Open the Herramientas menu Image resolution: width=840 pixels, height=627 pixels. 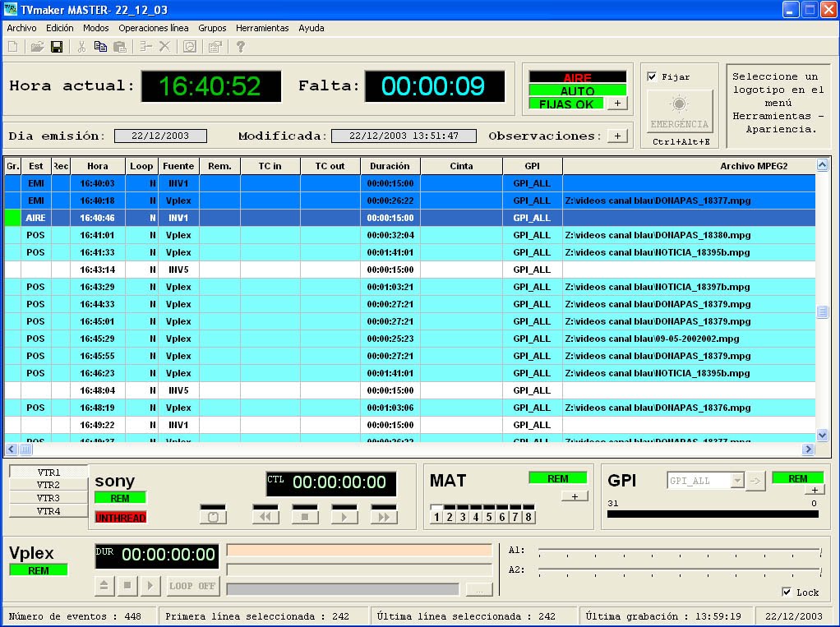pyautogui.click(x=262, y=28)
